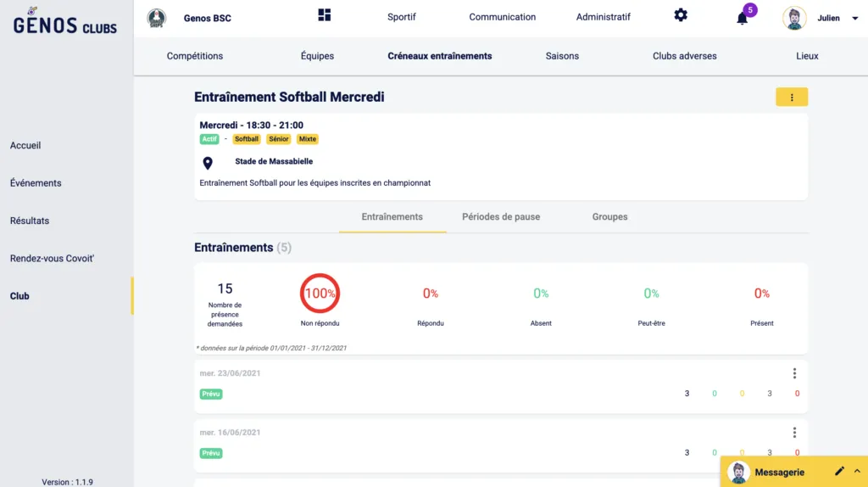This screenshot has height=487, width=868.
Task: Open the dashboard grid icon
Action: (325, 15)
